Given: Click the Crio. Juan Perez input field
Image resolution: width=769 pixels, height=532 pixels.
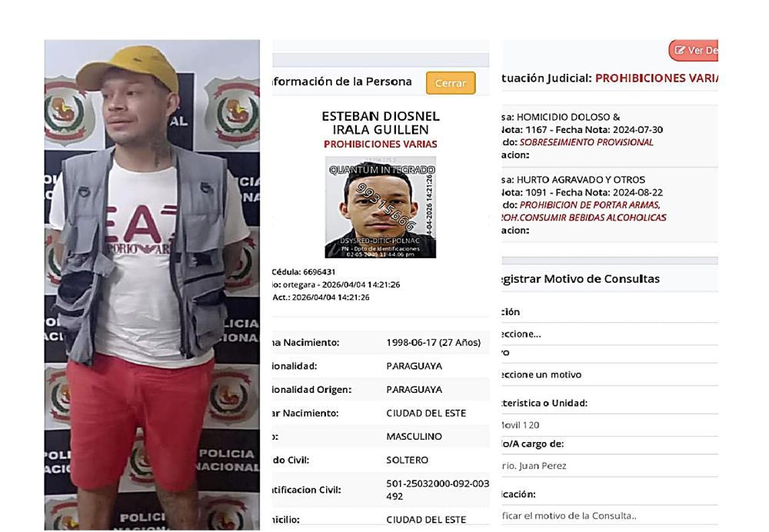Looking at the screenshot, I should point(610,466).
